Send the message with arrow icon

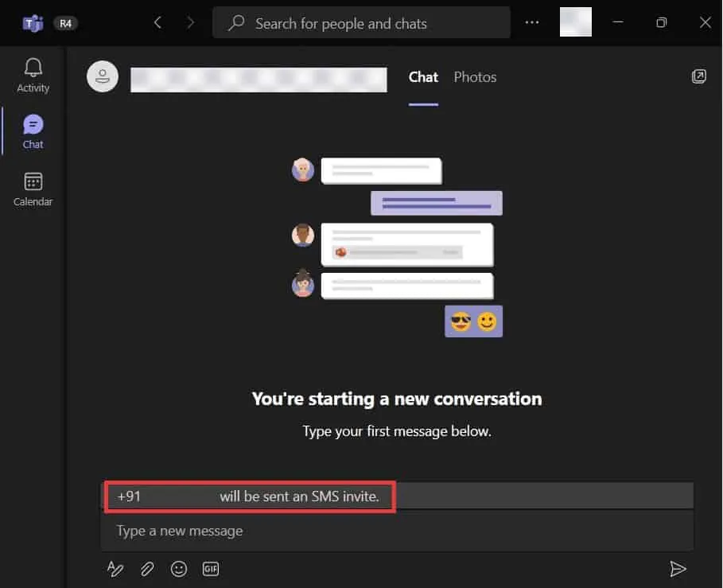tap(678, 568)
